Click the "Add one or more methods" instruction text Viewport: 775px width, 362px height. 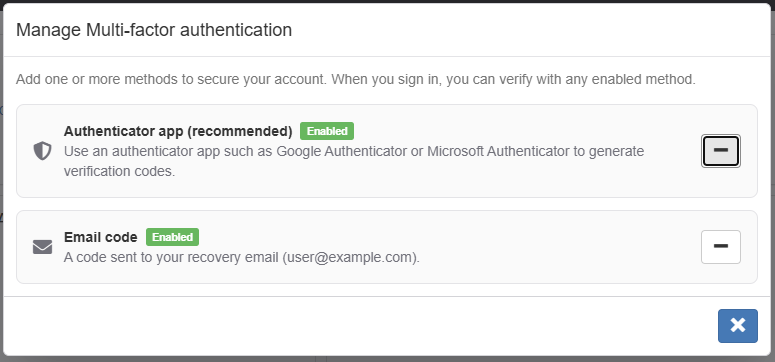(x=356, y=79)
